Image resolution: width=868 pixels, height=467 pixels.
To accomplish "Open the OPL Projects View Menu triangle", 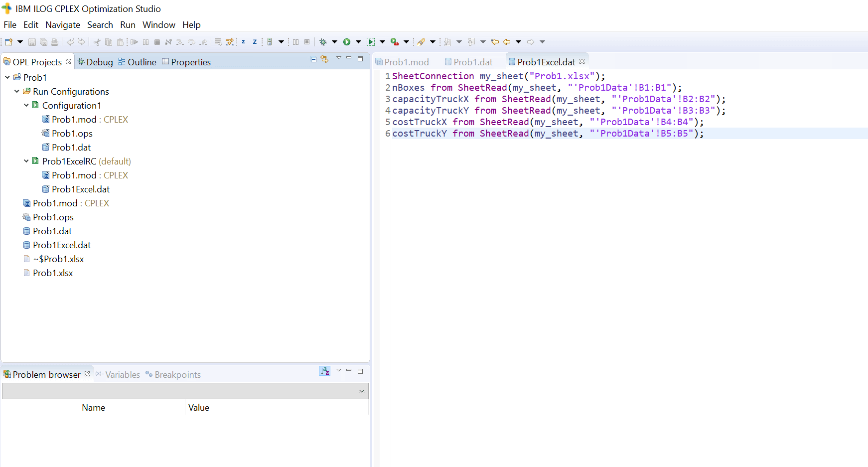I will [339, 58].
